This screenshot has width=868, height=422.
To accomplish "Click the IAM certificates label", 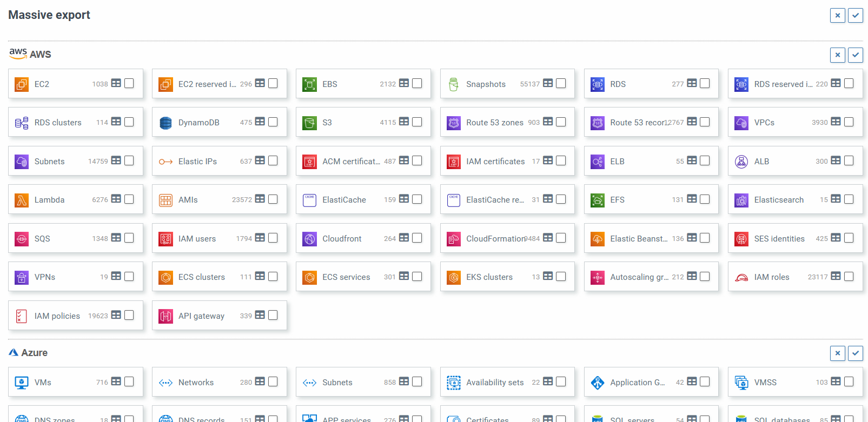I will [495, 162].
